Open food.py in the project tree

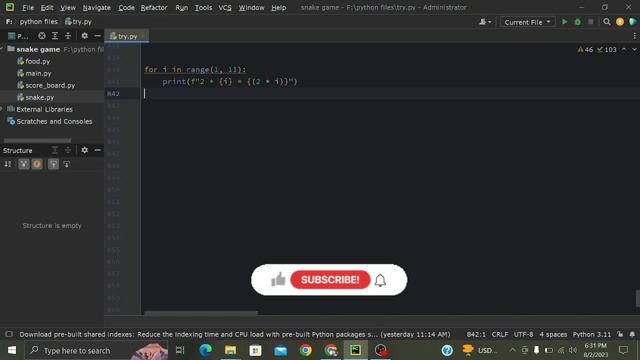tap(33, 61)
